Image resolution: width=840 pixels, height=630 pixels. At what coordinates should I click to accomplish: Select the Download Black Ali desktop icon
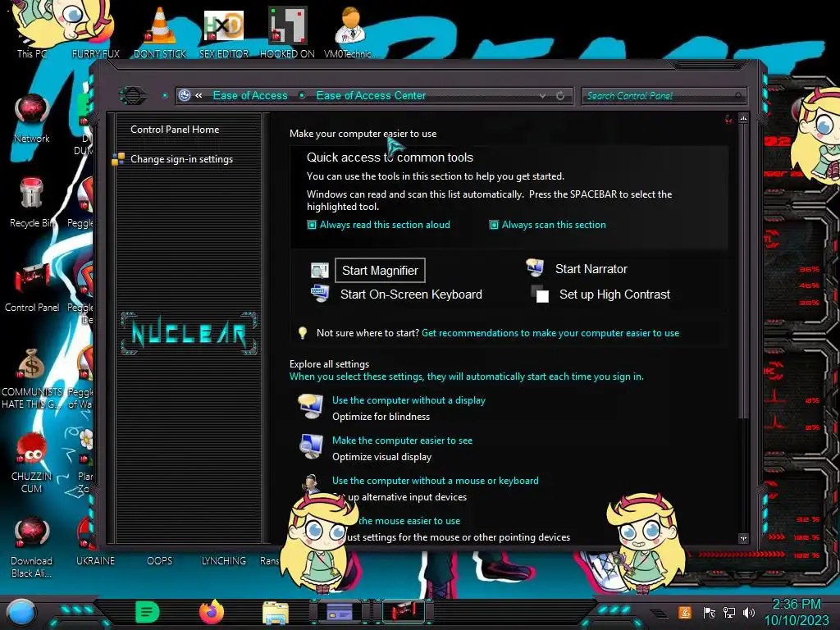32,547
